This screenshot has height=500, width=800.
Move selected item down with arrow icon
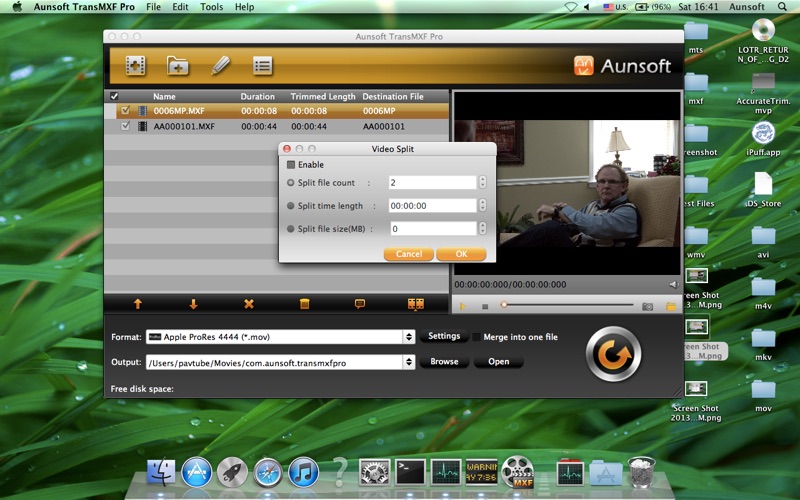(193, 304)
